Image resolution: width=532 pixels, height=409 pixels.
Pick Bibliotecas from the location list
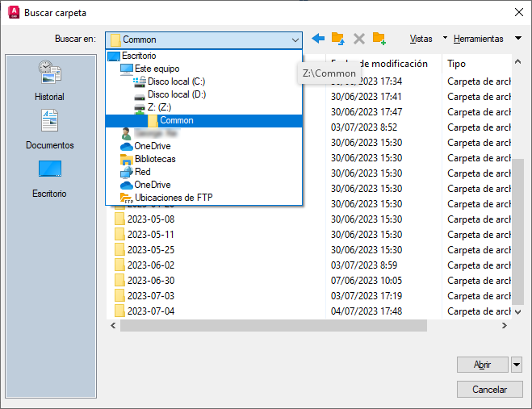(155, 159)
